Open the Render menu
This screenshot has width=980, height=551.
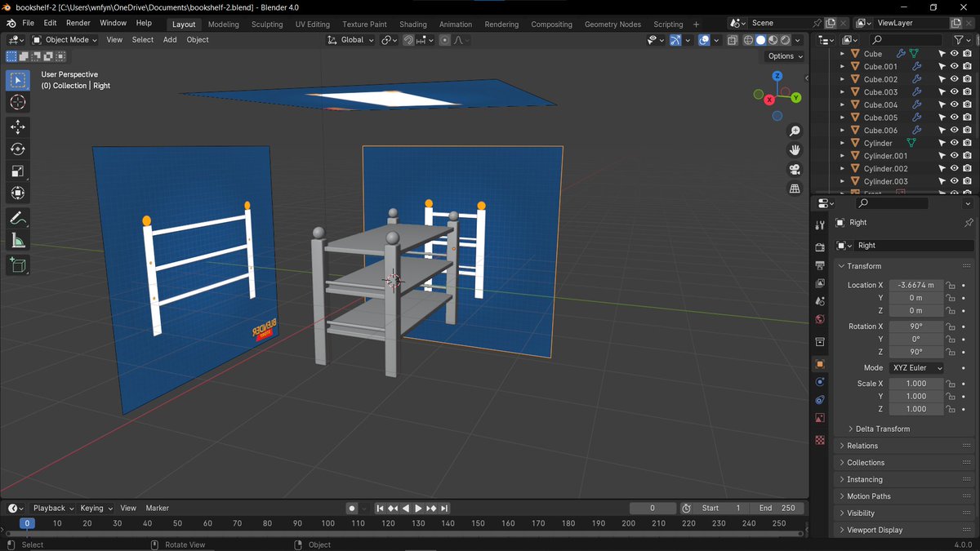point(78,23)
